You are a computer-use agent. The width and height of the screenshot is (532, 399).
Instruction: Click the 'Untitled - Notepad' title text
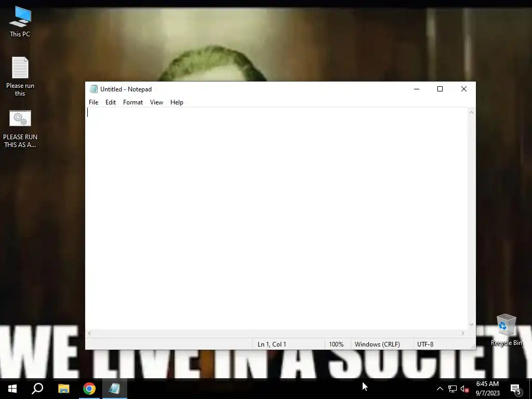coord(126,89)
